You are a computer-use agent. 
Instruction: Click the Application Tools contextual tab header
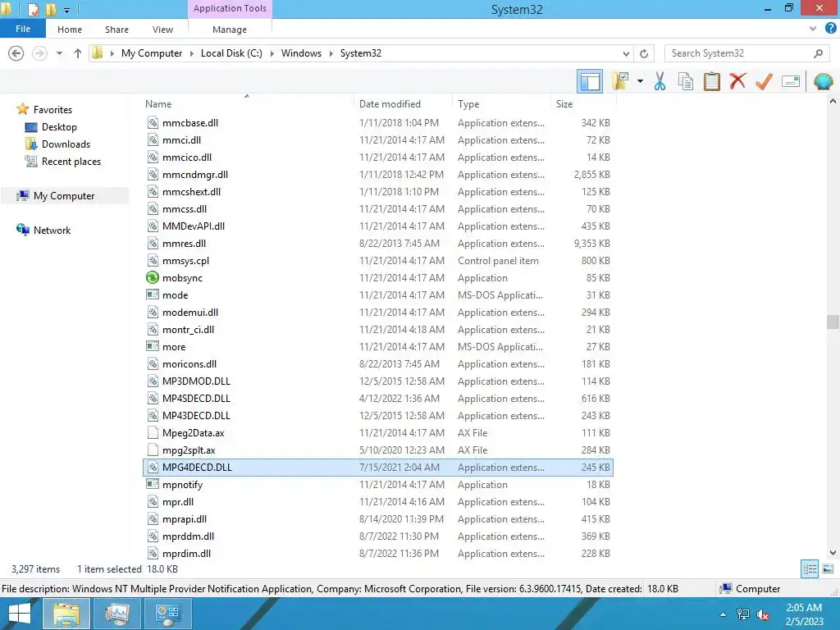pyautogui.click(x=230, y=8)
